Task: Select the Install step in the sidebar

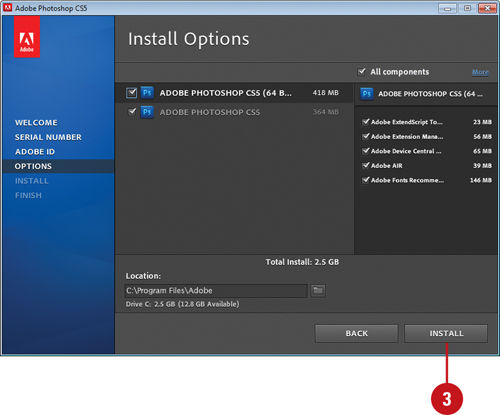Action: pos(32,181)
